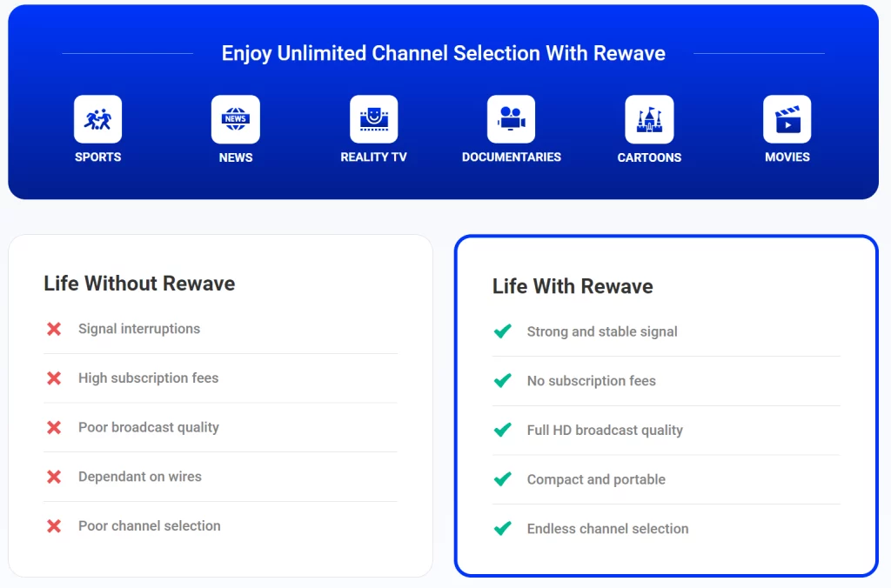891x588 pixels.
Task: Click the NEWS label under the globe
Action: [236, 157]
